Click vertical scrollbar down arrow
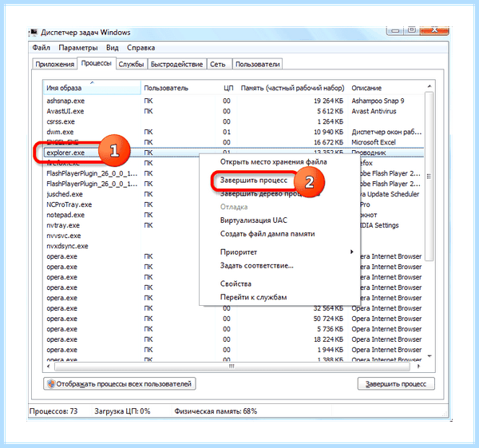The height and width of the screenshot is (448, 479). [x=430, y=356]
